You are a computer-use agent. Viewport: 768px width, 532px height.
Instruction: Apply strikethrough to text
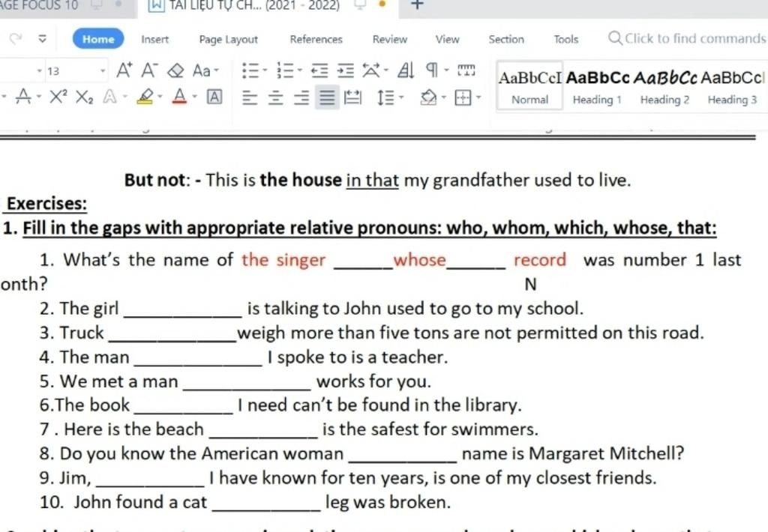(x=23, y=97)
